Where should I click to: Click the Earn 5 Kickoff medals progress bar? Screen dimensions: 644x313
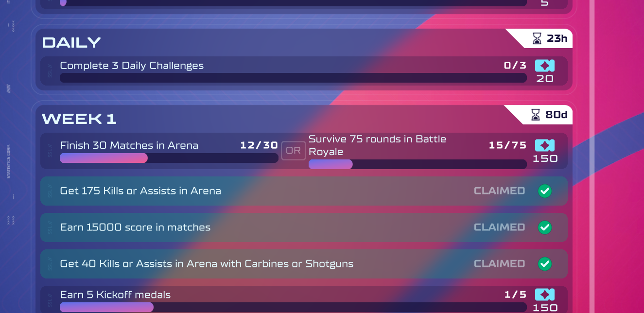(x=293, y=307)
